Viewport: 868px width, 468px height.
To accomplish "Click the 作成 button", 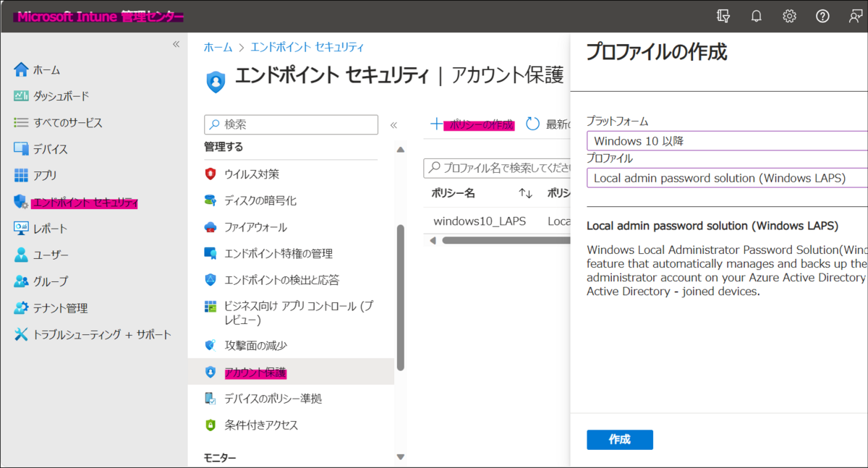I will (619, 439).
